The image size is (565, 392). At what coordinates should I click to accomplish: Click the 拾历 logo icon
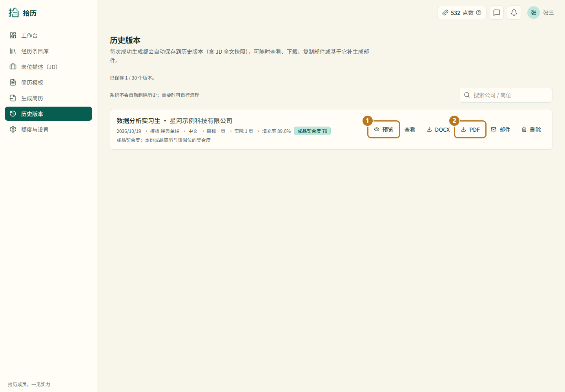pos(14,13)
